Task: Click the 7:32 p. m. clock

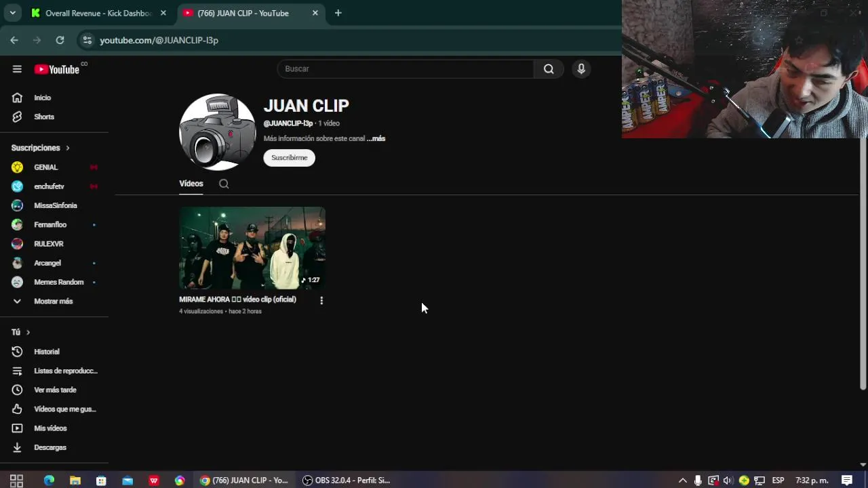Action: 812,481
